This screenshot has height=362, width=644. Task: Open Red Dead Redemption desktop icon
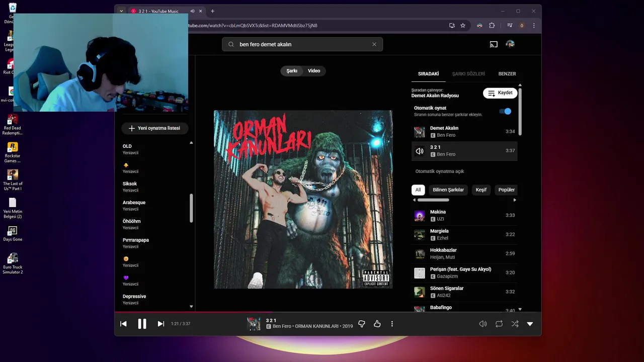13,124
